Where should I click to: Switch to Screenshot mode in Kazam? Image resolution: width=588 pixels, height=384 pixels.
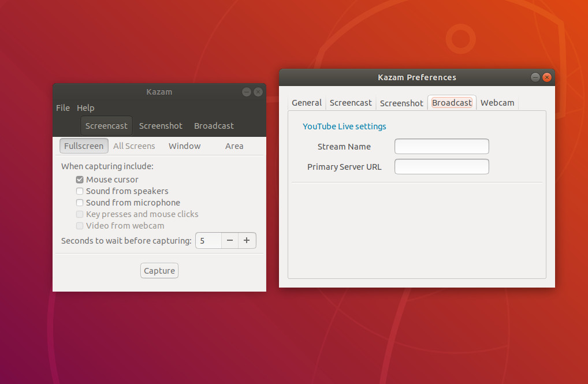click(161, 126)
